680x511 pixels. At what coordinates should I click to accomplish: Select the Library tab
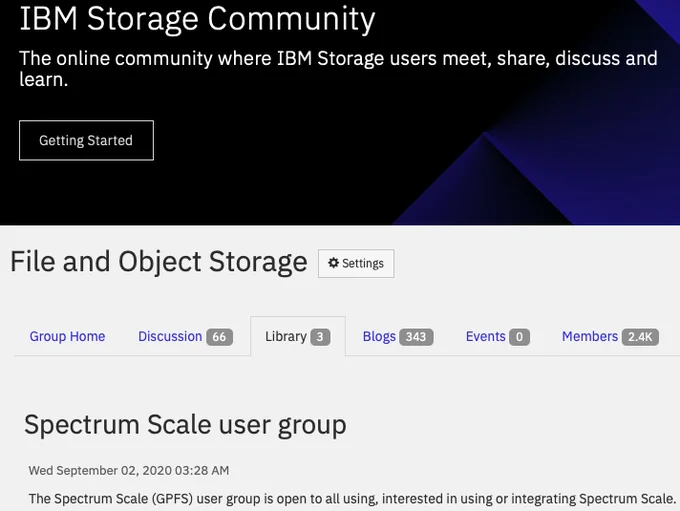(298, 337)
